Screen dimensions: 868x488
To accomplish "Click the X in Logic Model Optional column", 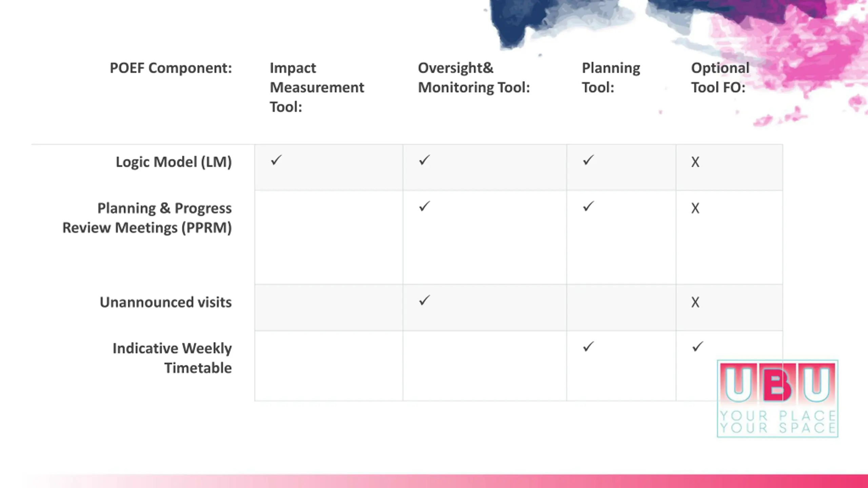I will point(695,162).
